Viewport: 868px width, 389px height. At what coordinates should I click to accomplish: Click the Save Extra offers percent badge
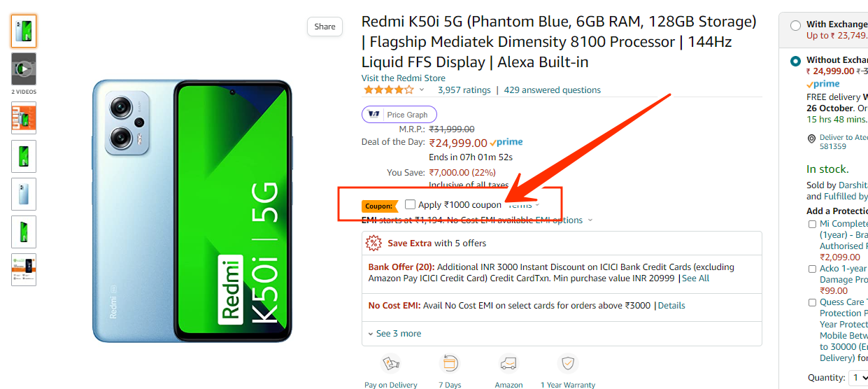coord(374,243)
